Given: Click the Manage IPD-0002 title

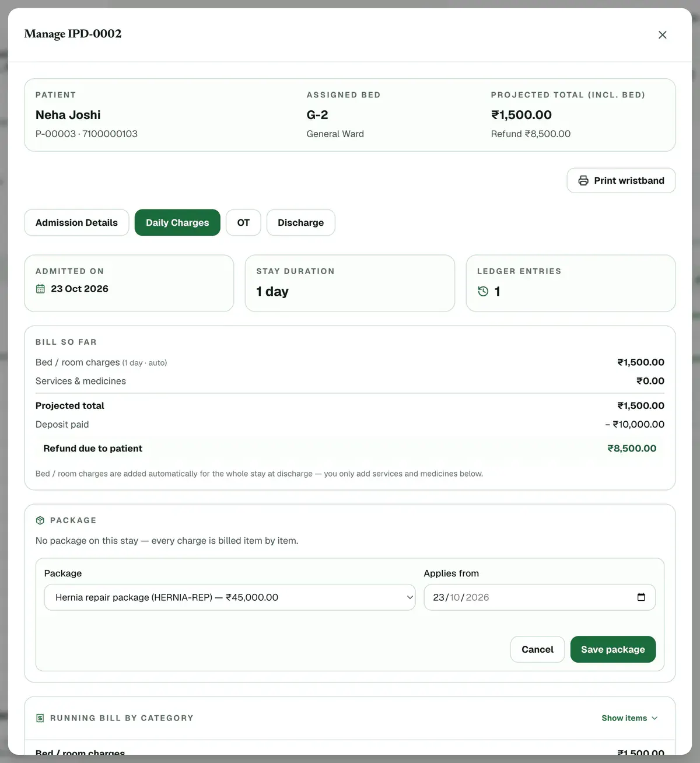Looking at the screenshot, I should [x=73, y=34].
